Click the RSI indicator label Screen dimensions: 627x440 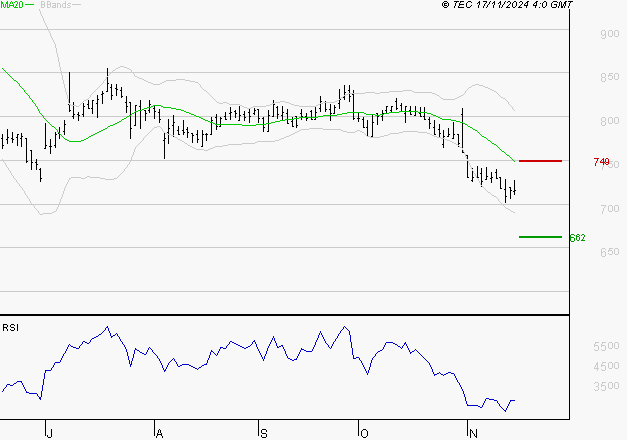[10, 327]
